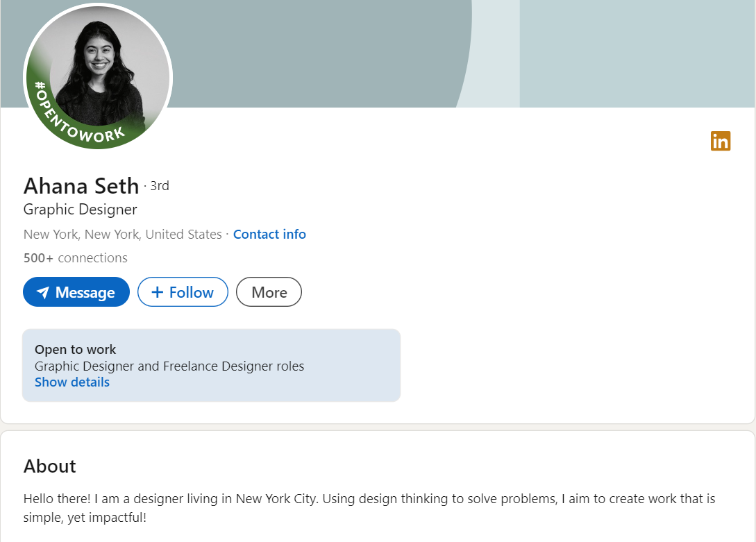Screen dimensions: 756x542
Task: Click the LinkedIn logo icon
Action: [x=721, y=141]
